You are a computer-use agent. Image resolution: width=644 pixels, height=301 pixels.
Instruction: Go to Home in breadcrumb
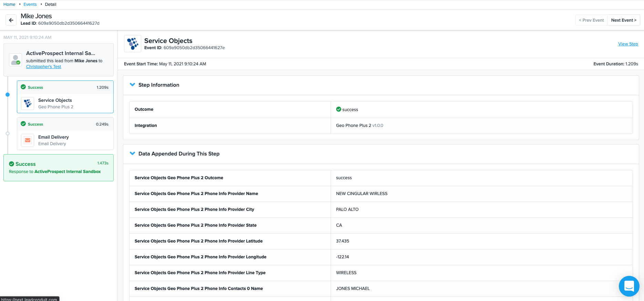[9, 4]
